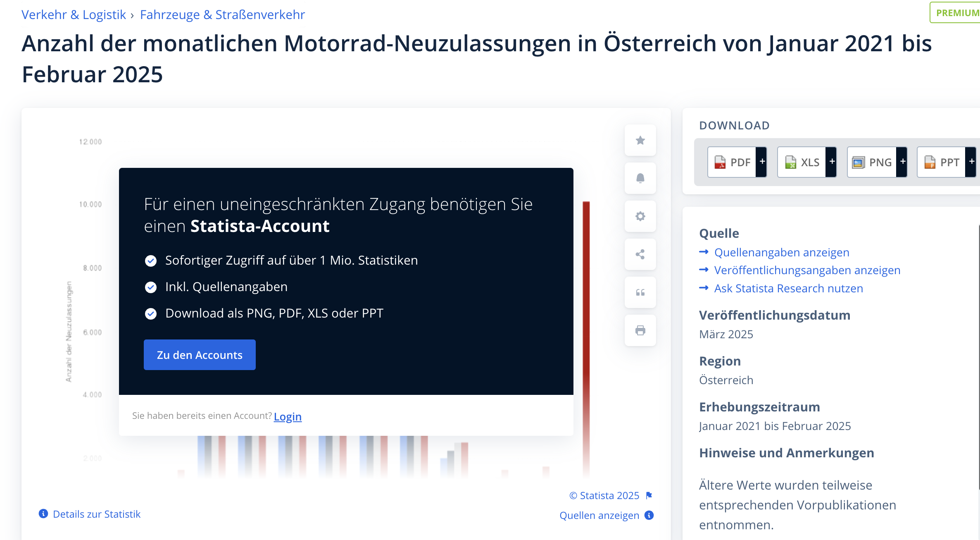Click the 'Quelle' heading
Screen dimensions: 980x540
point(719,233)
